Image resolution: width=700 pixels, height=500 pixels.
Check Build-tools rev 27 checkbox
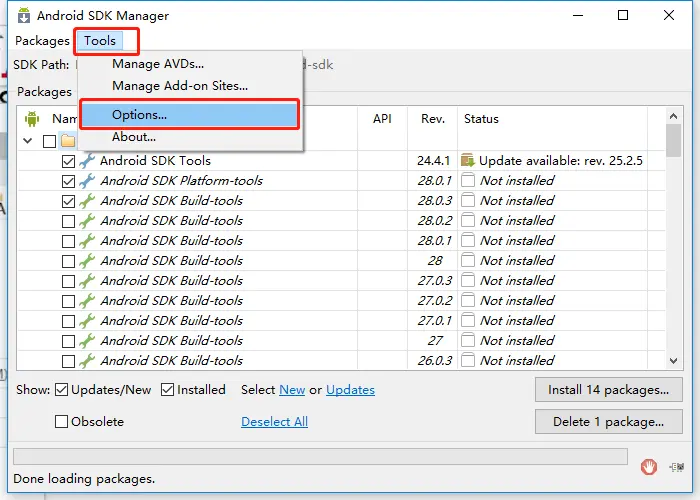point(68,341)
